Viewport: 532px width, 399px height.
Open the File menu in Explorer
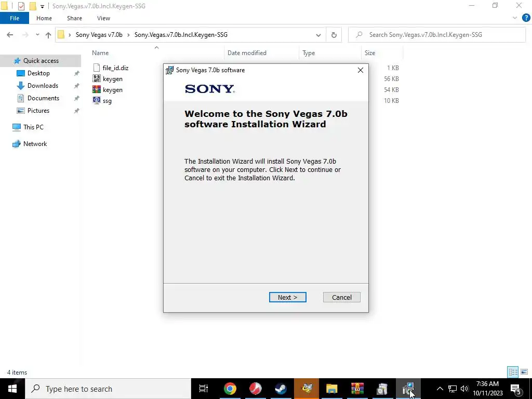[x=14, y=18]
